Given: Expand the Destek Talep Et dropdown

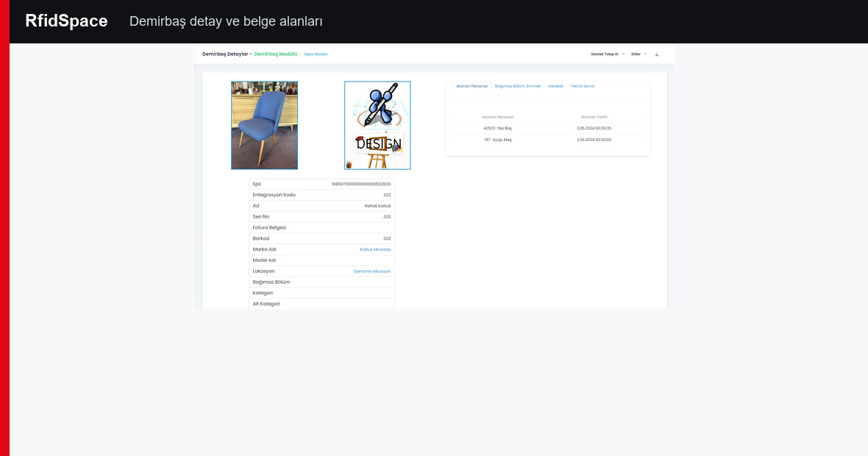Looking at the screenshot, I should click(608, 54).
